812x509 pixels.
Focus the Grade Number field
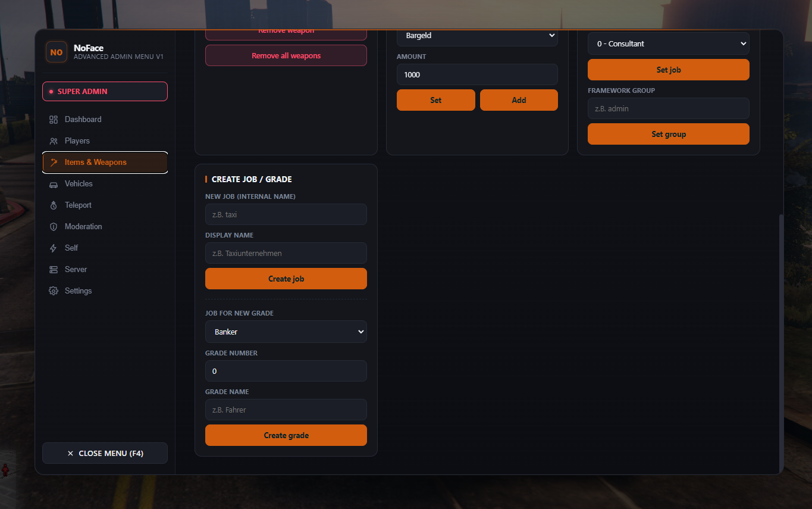pos(286,371)
